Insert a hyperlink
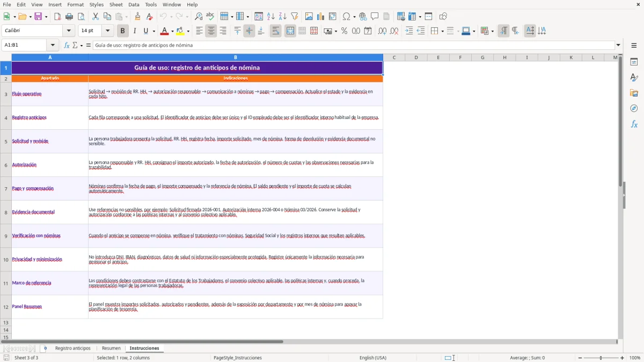The width and height of the screenshot is (644, 362). (363, 17)
